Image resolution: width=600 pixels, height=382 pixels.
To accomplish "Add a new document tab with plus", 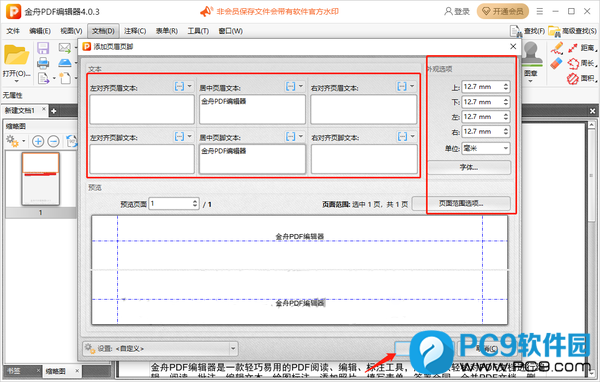I will point(54,111).
